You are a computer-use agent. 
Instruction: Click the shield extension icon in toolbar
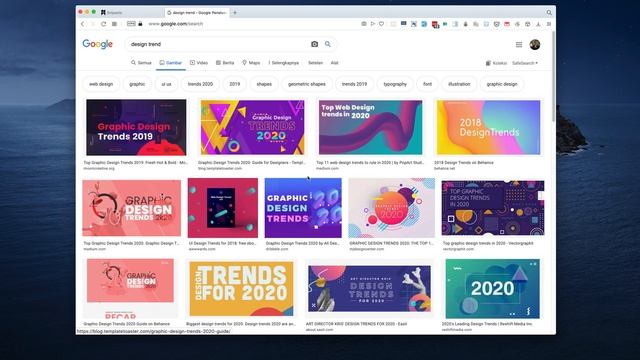pyautogui.click(x=496, y=24)
